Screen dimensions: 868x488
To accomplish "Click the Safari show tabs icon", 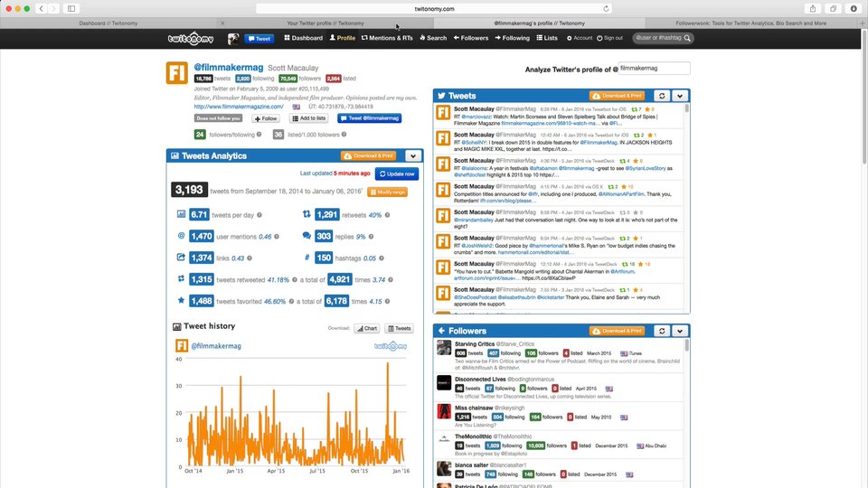I will point(833,8).
